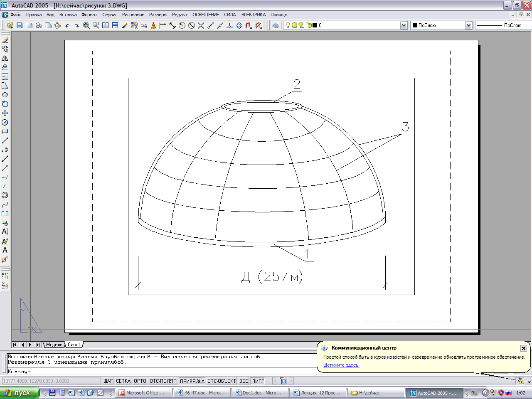Click the black color swatch in layer box
The image size is (532, 399).
[x=315, y=25]
